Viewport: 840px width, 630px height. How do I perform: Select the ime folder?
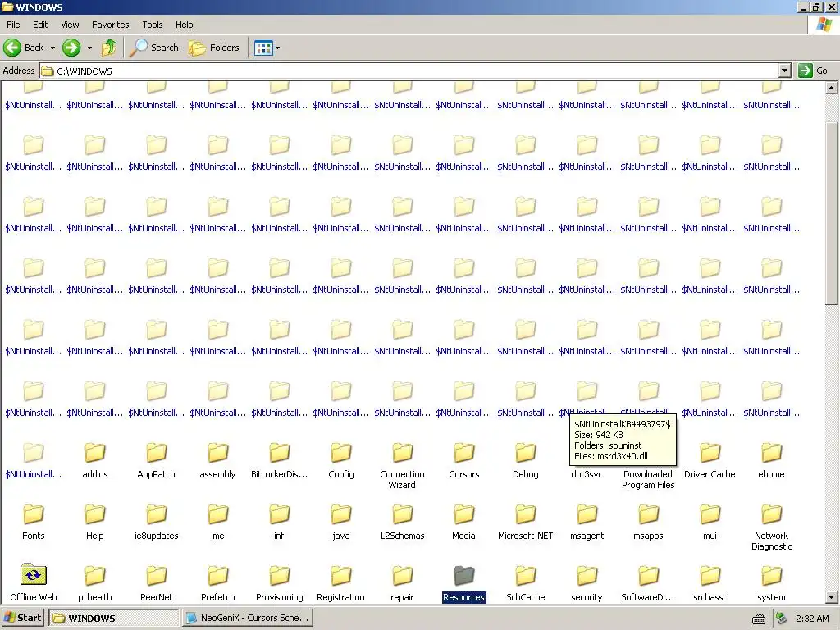pyautogui.click(x=217, y=523)
